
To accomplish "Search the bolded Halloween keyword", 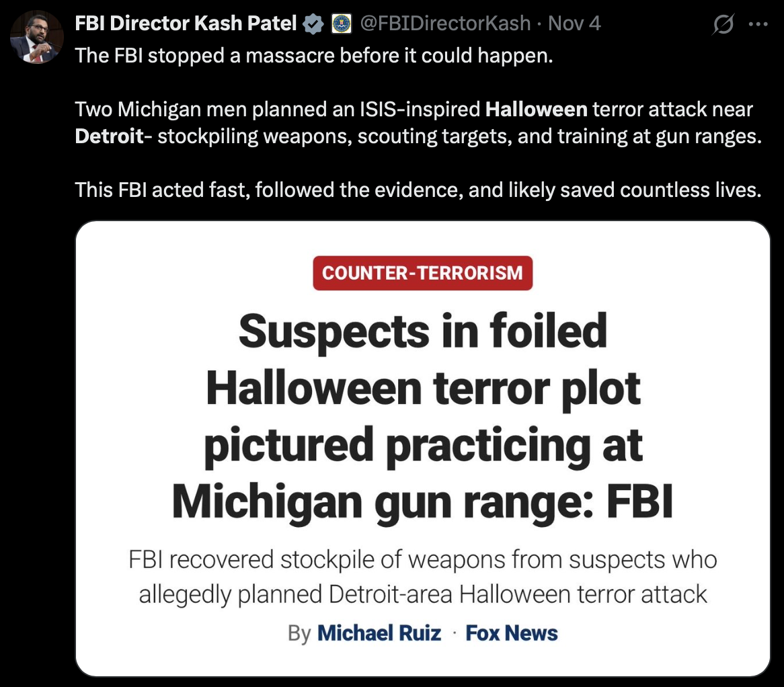I will point(536,109).
